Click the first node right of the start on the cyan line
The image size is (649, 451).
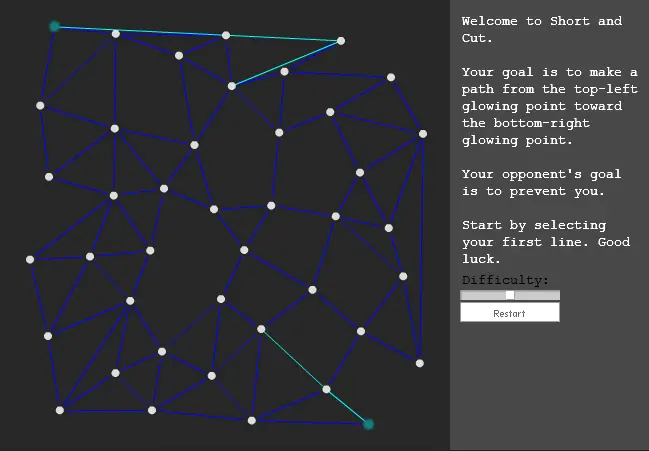tap(116, 34)
